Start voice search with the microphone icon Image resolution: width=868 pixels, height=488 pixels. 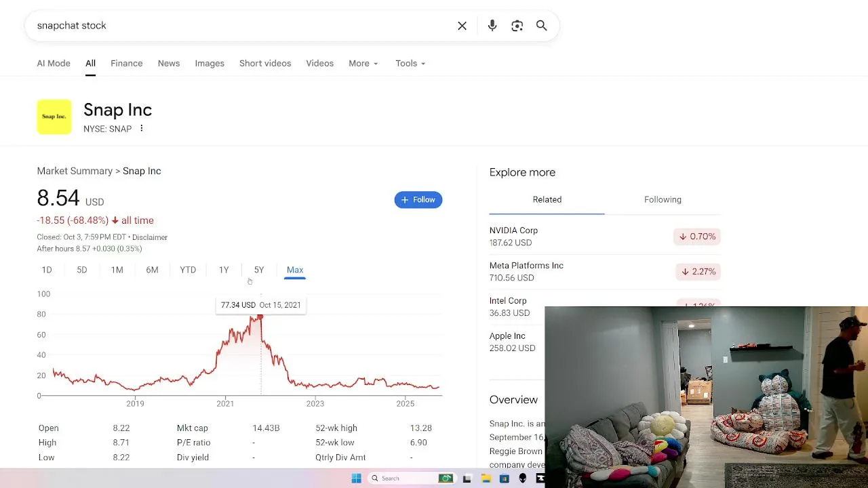(x=492, y=26)
